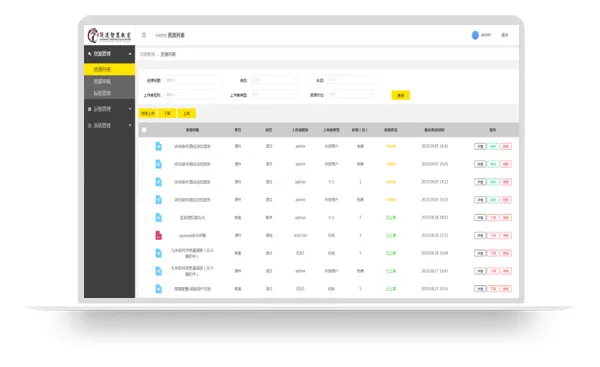Viewport: 600px width, 367px height.
Task: Open the first filter dropdown in top row
Action: click(275, 80)
